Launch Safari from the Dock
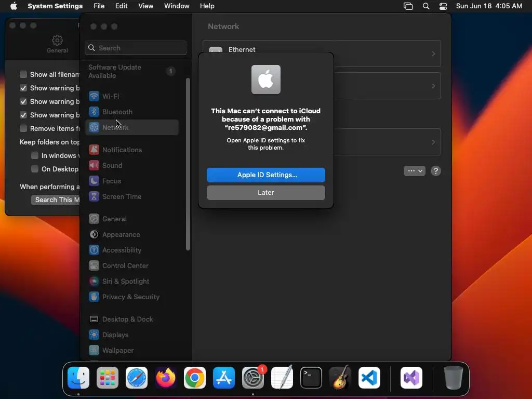The image size is (532, 399). pyautogui.click(x=137, y=378)
